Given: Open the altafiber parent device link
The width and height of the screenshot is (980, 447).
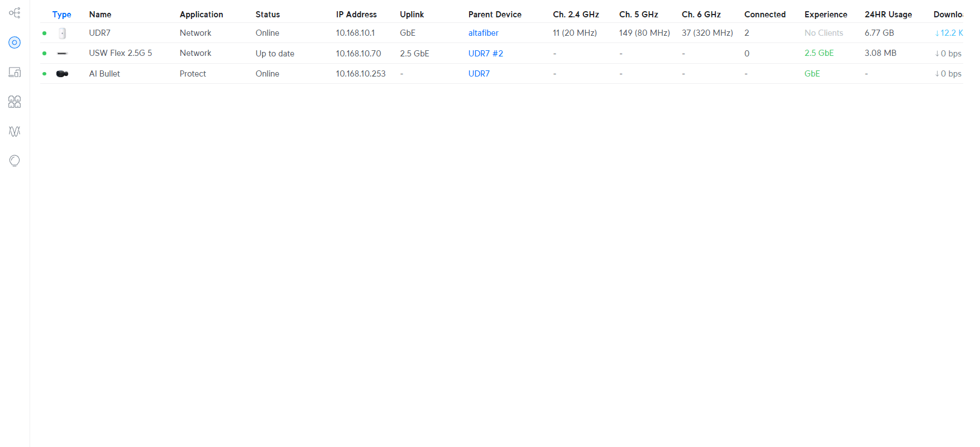Looking at the screenshot, I should [x=484, y=33].
